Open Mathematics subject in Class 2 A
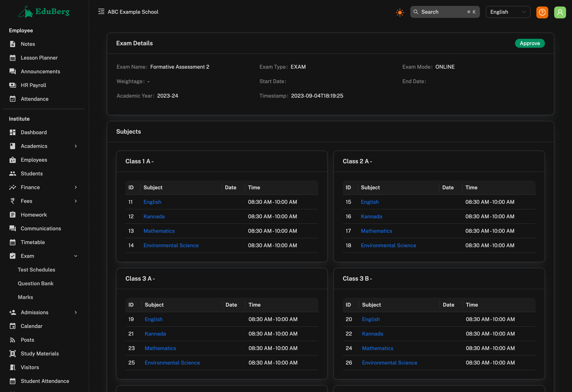This screenshot has width=572, height=392. pyautogui.click(x=376, y=231)
